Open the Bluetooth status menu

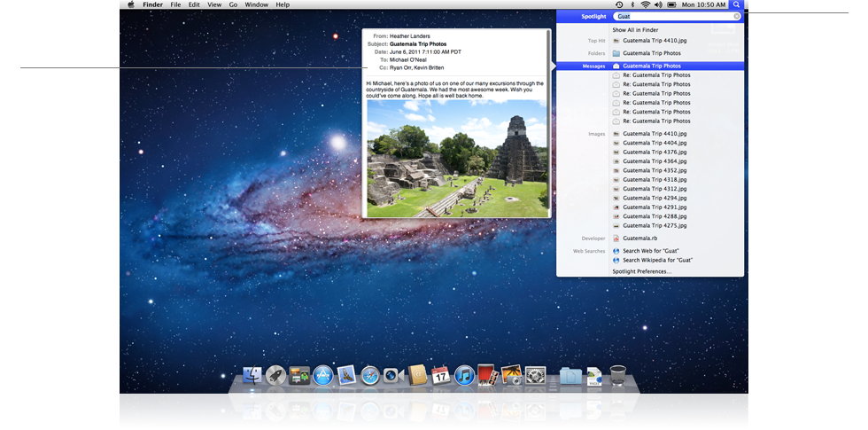pyautogui.click(x=632, y=4)
